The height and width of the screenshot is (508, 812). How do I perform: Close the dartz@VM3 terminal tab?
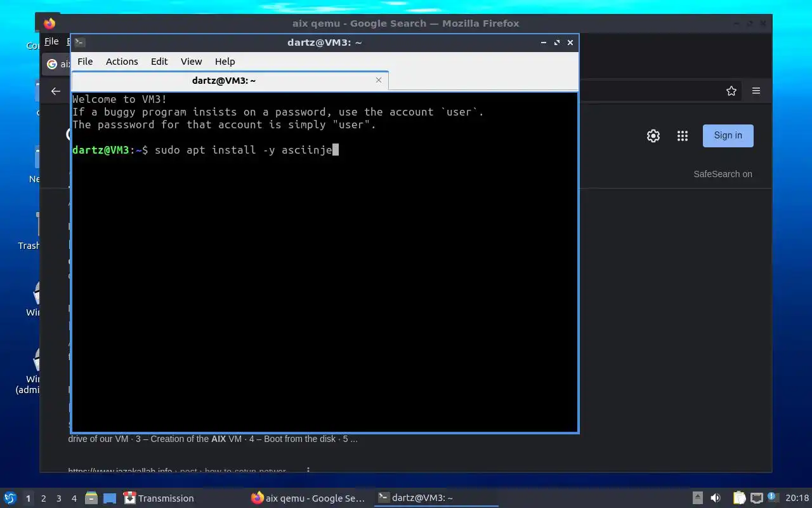[379, 80]
